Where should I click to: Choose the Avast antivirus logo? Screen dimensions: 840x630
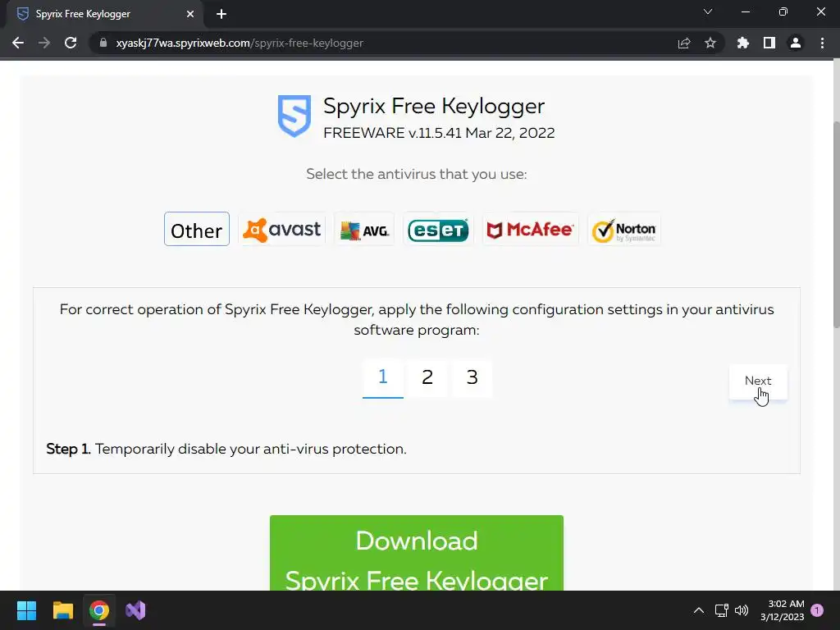tap(282, 230)
